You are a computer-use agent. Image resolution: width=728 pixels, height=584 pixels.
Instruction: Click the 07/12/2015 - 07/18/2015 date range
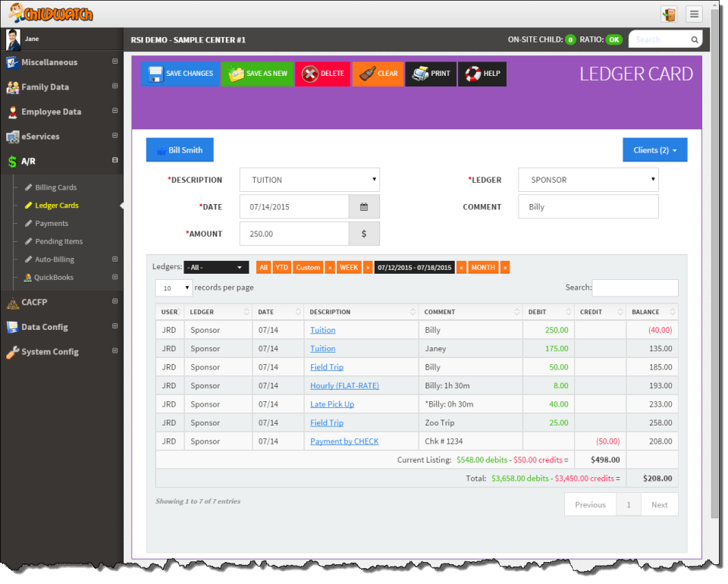click(414, 268)
